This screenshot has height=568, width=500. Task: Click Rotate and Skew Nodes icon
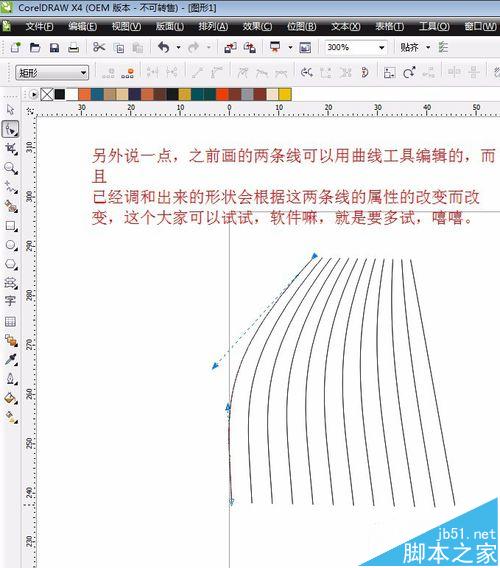(409, 73)
